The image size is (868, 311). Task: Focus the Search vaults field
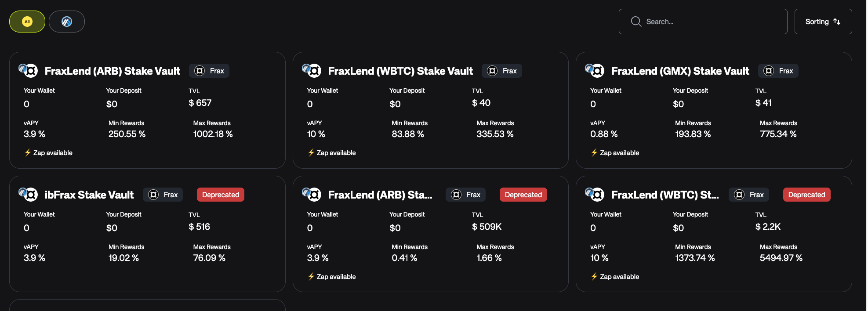click(712, 22)
